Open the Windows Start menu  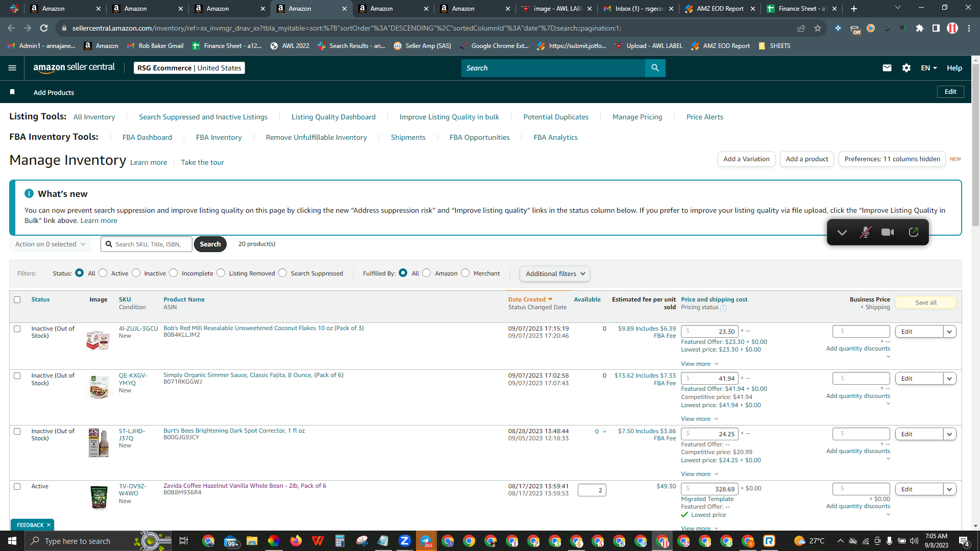[x=12, y=541]
